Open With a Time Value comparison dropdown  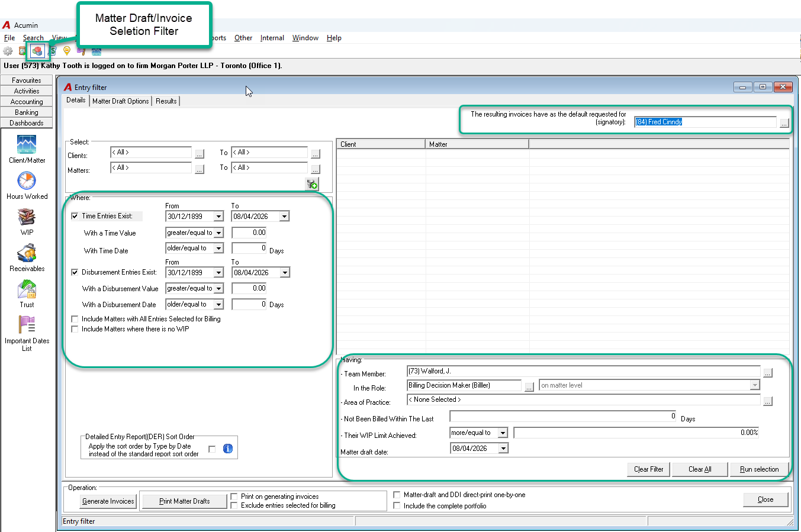[x=218, y=233]
